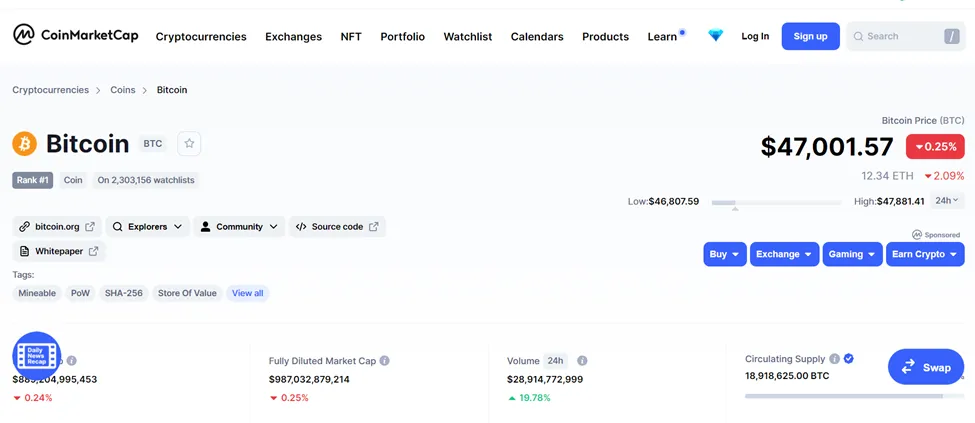Click the Mineable tag
The width and height of the screenshot is (975, 423).
37,293
